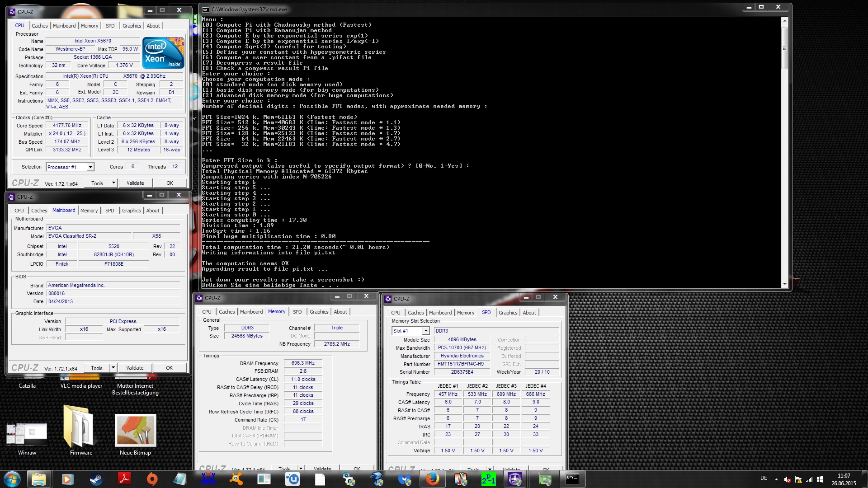The height and width of the screenshot is (488, 868).
Task: Open VLC media player desktop shortcut
Action: (x=81, y=385)
